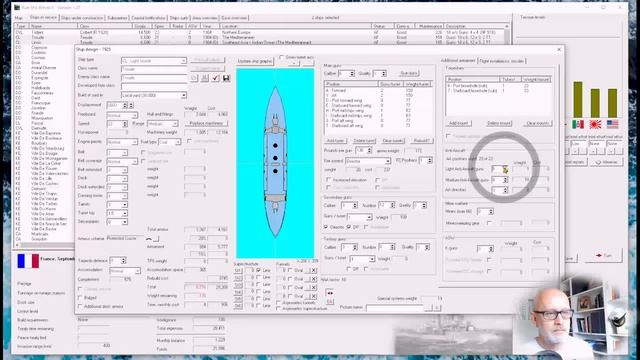Click the Turn button with red arrow
This screenshot has width=640, height=360.
click(x=603, y=256)
